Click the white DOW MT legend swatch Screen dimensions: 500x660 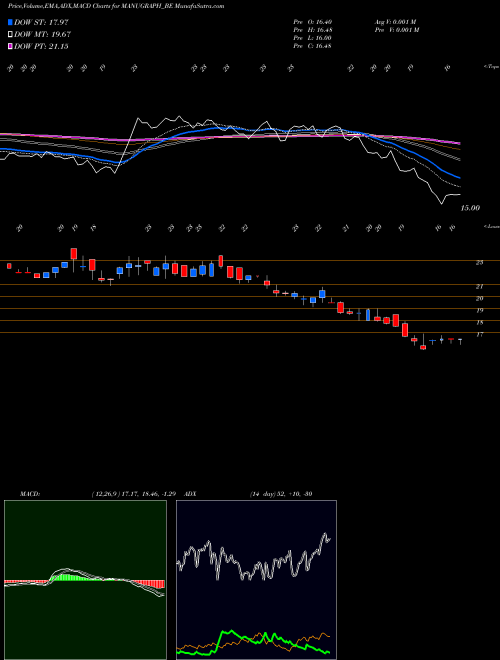(x=10, y=35)
